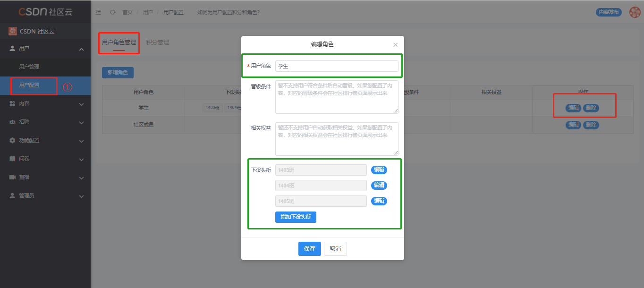This screenshot has height=288, width=644.
Task: Click the 直播 camera icon in the sidebar
Action: point(13,177)
